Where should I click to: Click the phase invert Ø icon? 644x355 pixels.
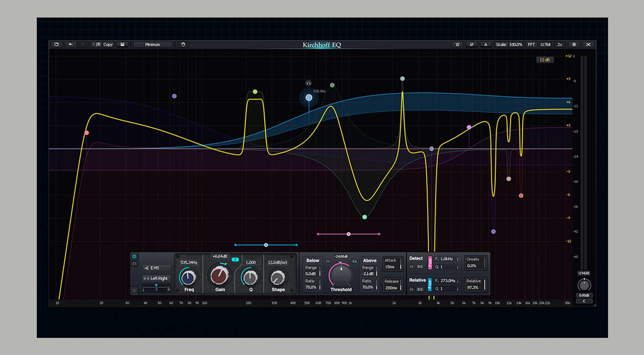[472, 44]
